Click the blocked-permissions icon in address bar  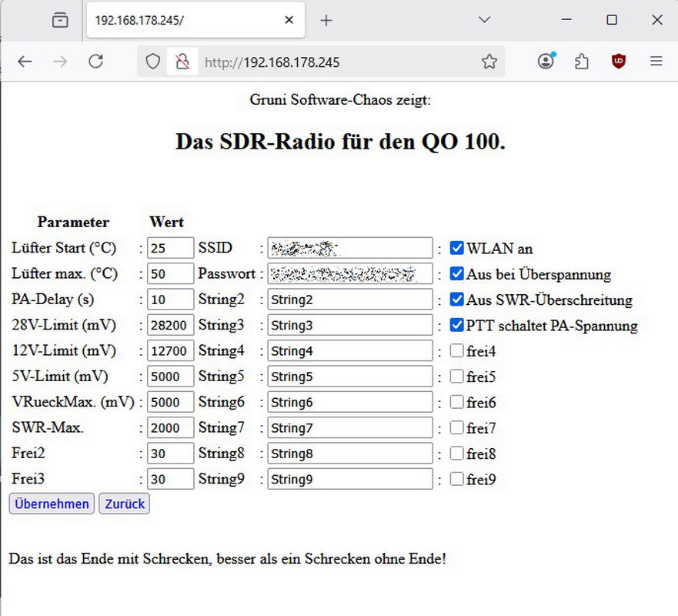point(182,62)
